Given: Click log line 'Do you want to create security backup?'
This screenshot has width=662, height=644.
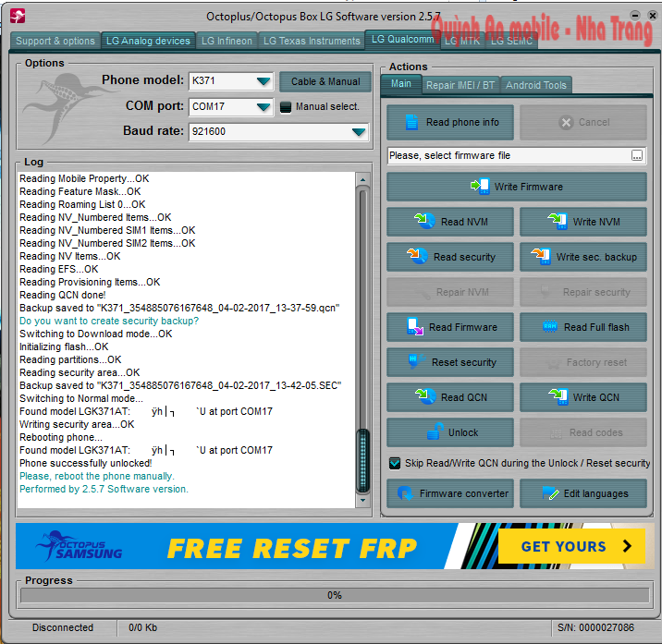Looking at the screenshot, I should pyautogui.click(x=109, y=321).
